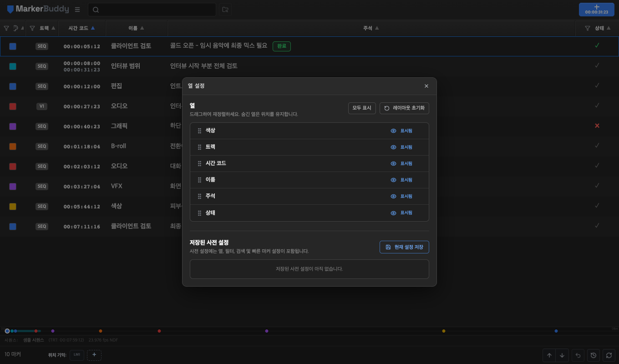Go to next marker with down arrow

click(x=563, y=355)
